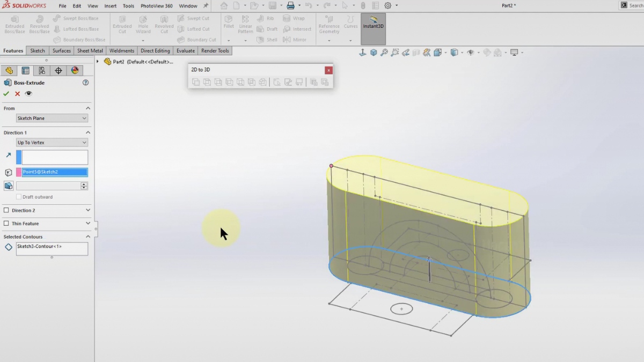The image size is (644, 362).
Task: Open the Tools menu
Action: point(128,6)
